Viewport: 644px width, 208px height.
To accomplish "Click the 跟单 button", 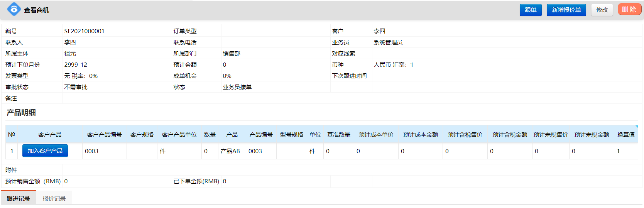I will 531,10.
